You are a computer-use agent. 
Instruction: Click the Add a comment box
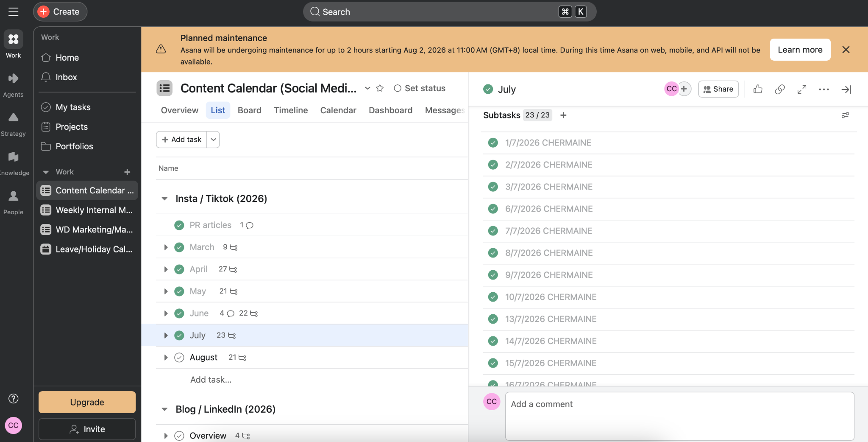tap(679, 416)
